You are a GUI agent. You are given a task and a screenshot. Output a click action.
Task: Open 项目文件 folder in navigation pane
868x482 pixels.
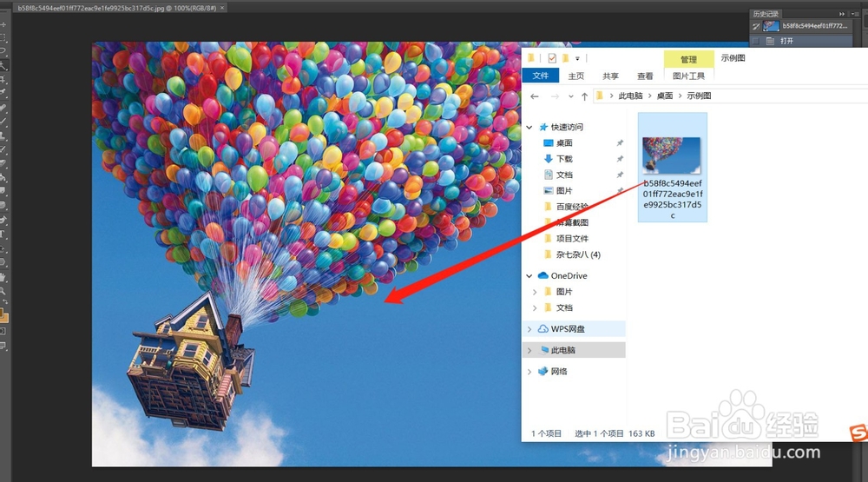(x=572, y=239)
